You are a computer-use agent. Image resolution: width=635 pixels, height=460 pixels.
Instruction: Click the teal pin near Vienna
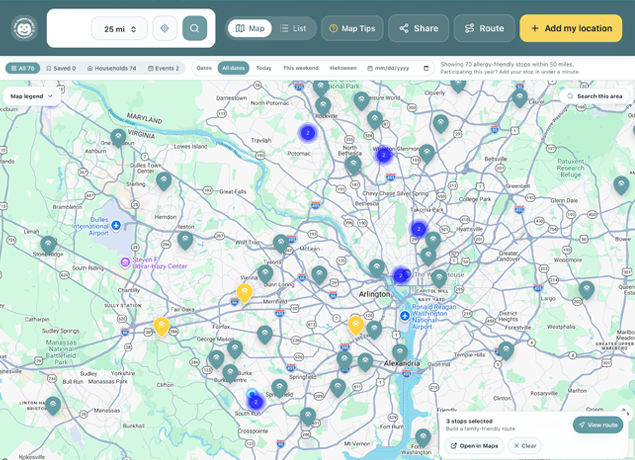265,274
